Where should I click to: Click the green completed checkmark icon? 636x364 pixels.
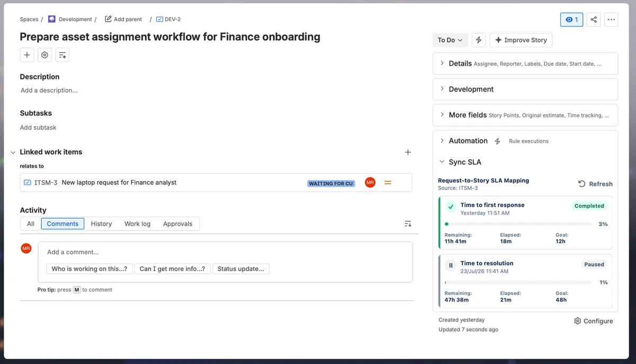[451, 207]
